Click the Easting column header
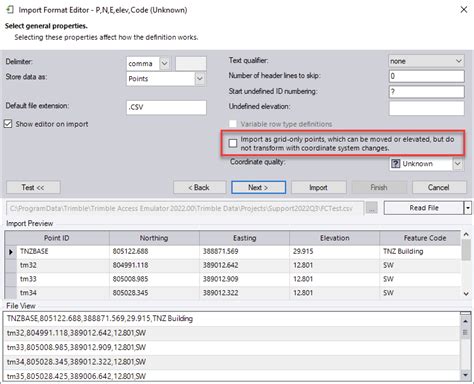This screenshot has height=384, width=474. [x=244, y=238]
